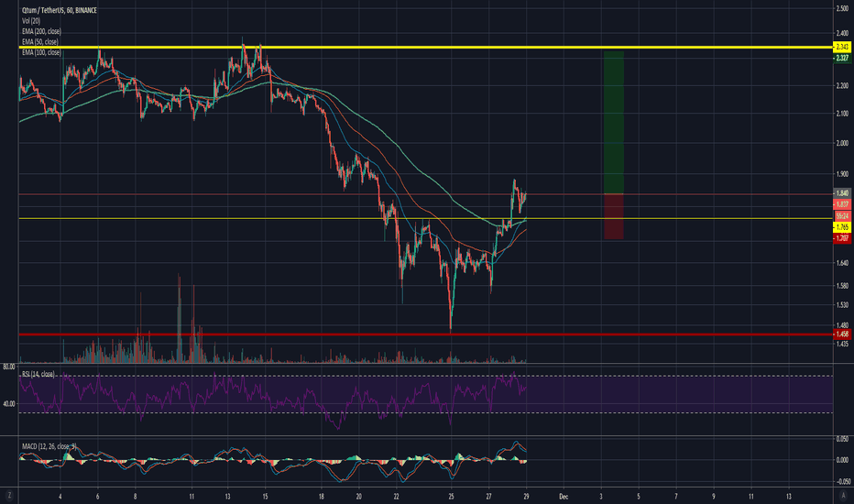The width and height of the screenshot is (854, 504).
Task: Click the red 1.458 support price label
Action: 842,334
